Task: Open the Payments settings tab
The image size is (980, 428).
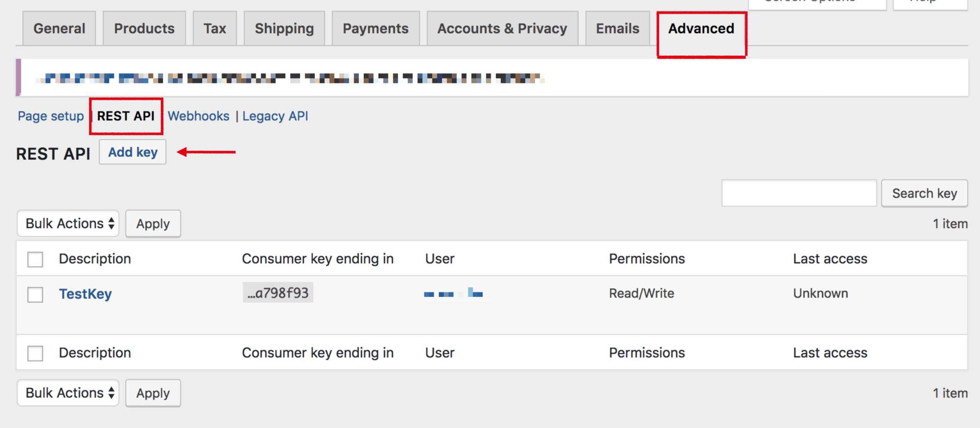Action: click(x=375, y=28)
